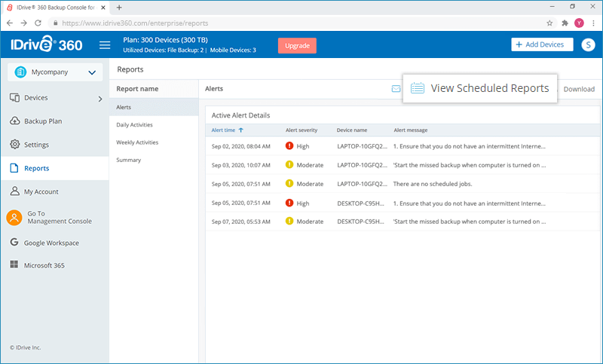Click the Moderate icon in the Sep 03 row
This screenshot has width=603, height=364.
tap(289, 164)
